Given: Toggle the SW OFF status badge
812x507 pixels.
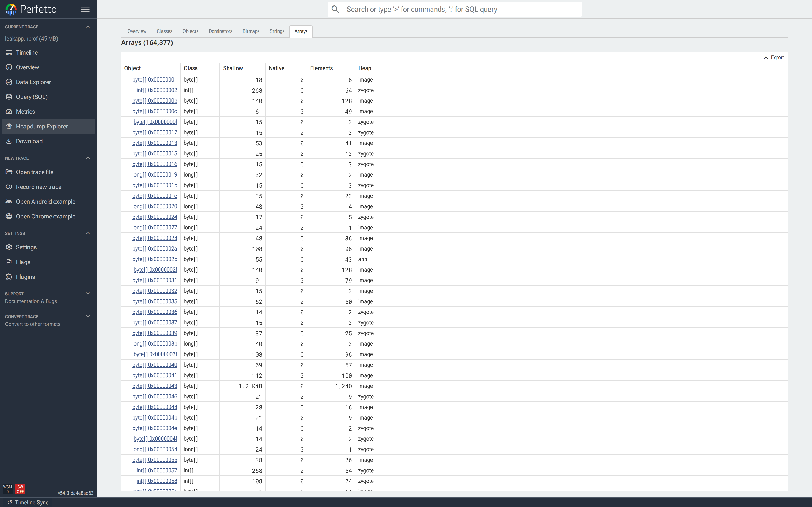Looking at the screenshot, I should [21, 489].
